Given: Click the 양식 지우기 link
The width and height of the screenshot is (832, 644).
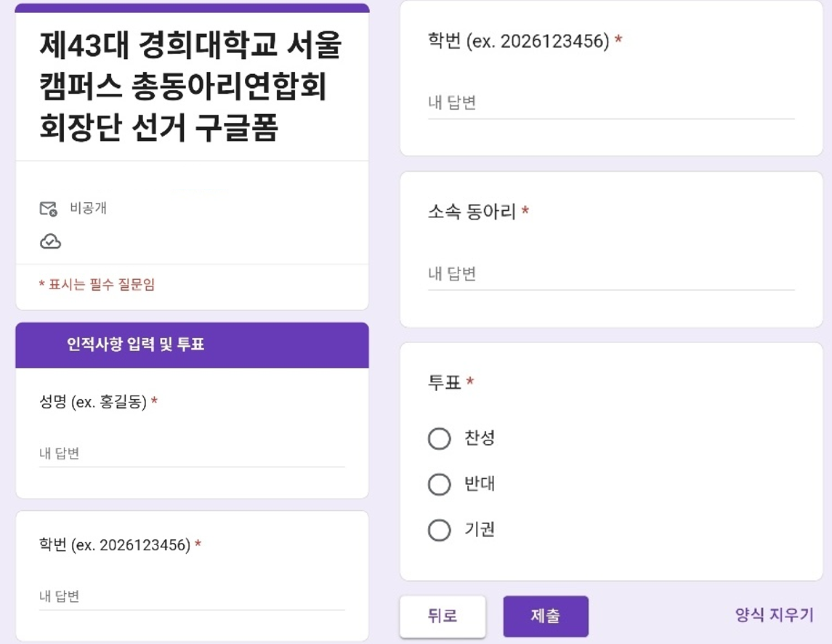Looking at the screenshot, I should pyautogui.click(x=774, y=615).
